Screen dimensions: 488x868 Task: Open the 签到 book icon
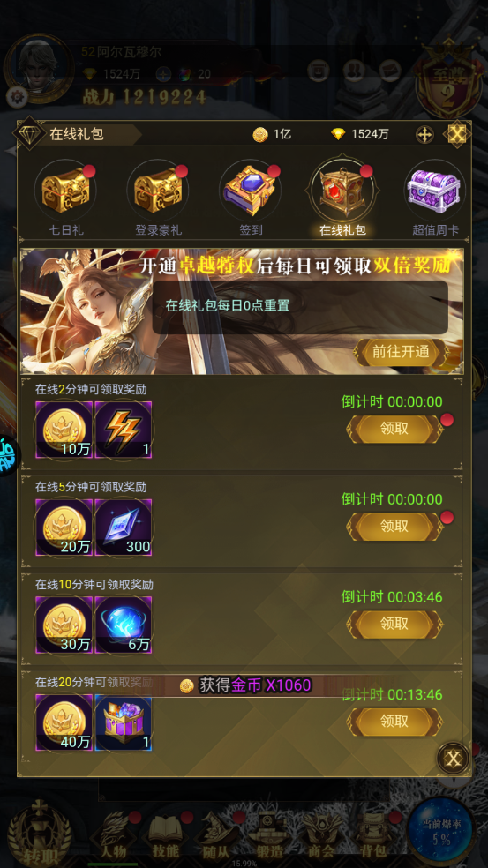coord(251,191)
